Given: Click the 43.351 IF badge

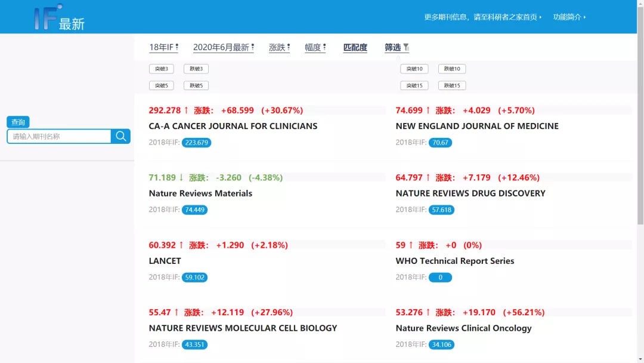Looking at the screenshot, I should click(194, 344).
